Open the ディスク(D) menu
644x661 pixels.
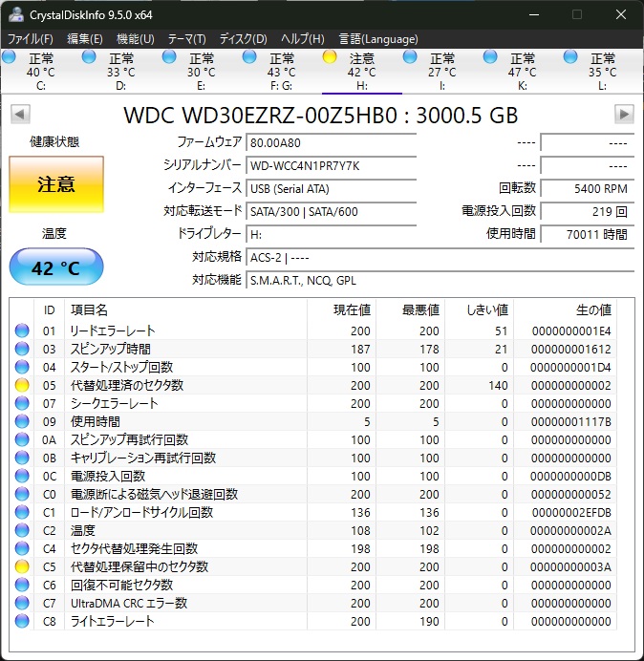pos(244,39)
